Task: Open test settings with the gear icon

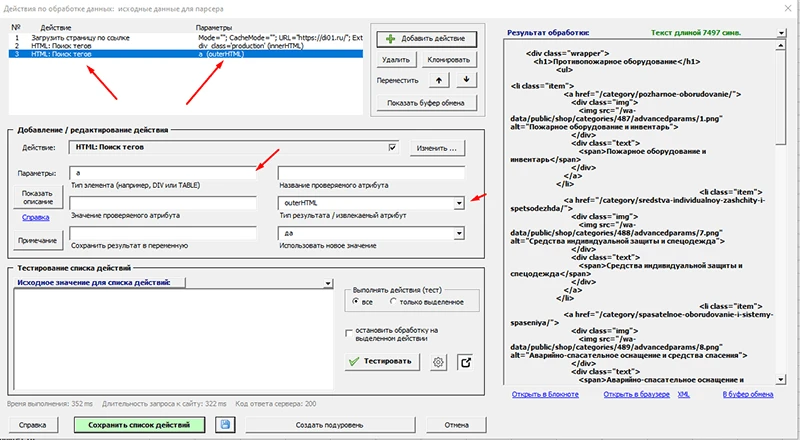Action: 438,362
